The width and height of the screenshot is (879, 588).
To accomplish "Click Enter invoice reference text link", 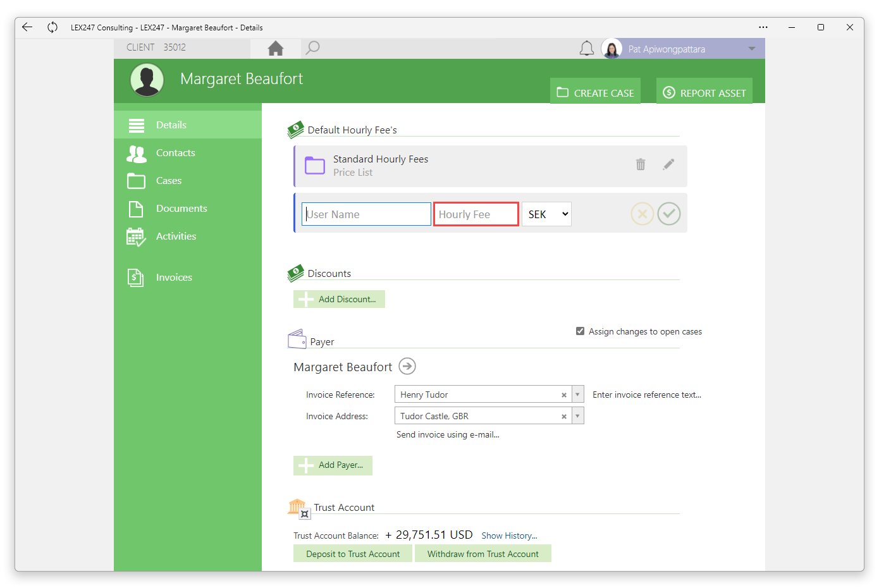I will click(x=647, y=395).
